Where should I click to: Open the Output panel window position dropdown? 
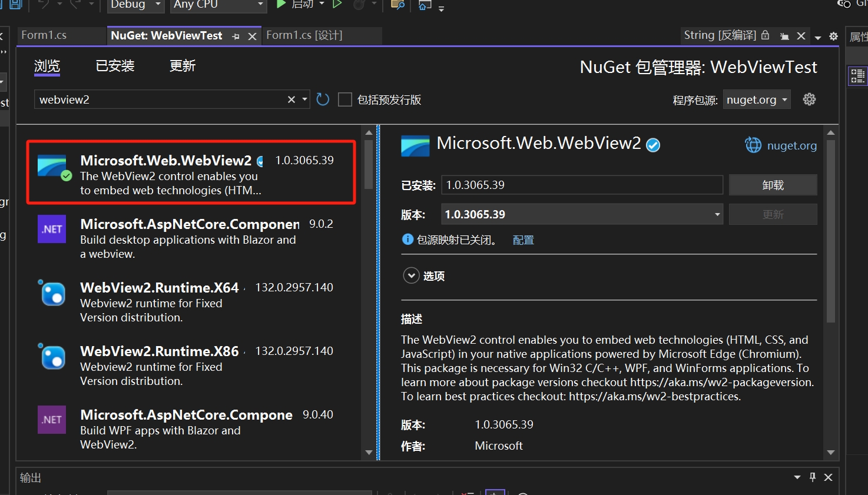797,477
